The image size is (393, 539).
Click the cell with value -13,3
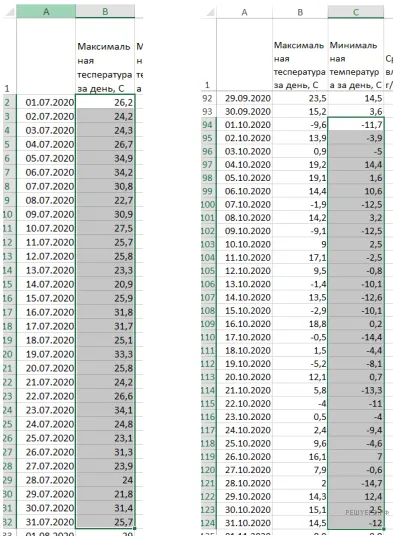click(x=356, y=390)
